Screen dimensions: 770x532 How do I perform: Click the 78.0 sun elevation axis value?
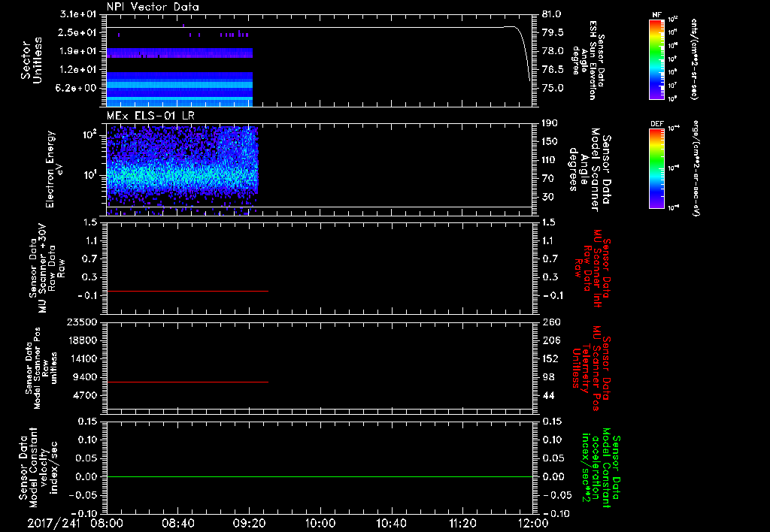click(553, 51)
